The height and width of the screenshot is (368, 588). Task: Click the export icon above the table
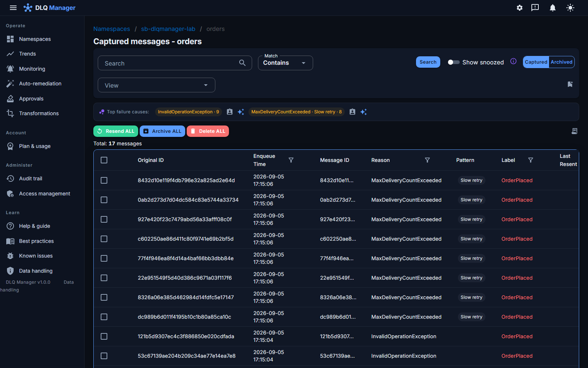pos(574,131)
